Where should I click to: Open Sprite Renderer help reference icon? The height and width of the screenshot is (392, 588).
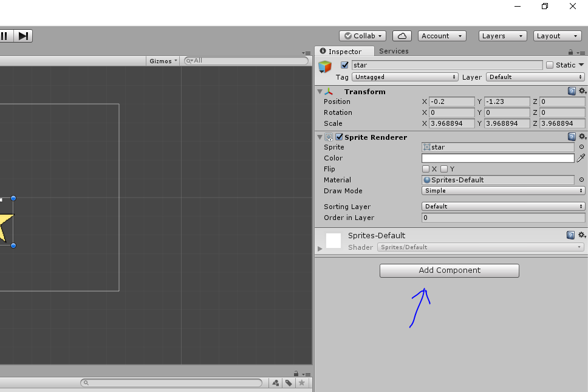coord(572,137)
